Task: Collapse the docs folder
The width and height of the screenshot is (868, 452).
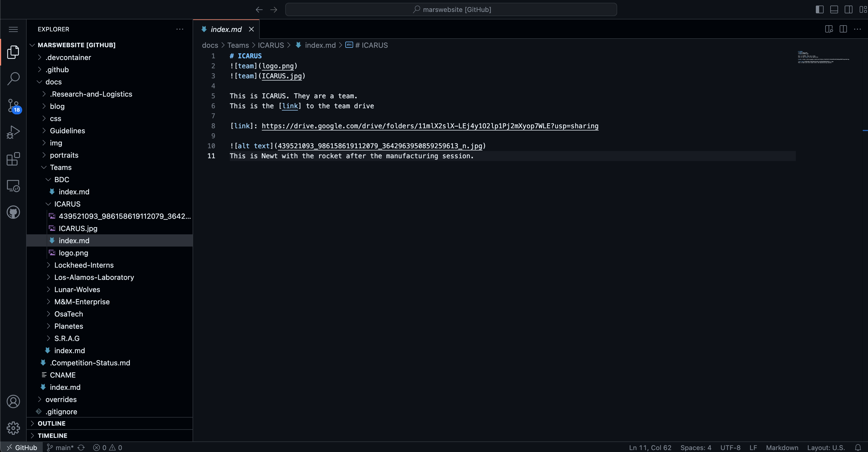Action: tap(110, 82)
